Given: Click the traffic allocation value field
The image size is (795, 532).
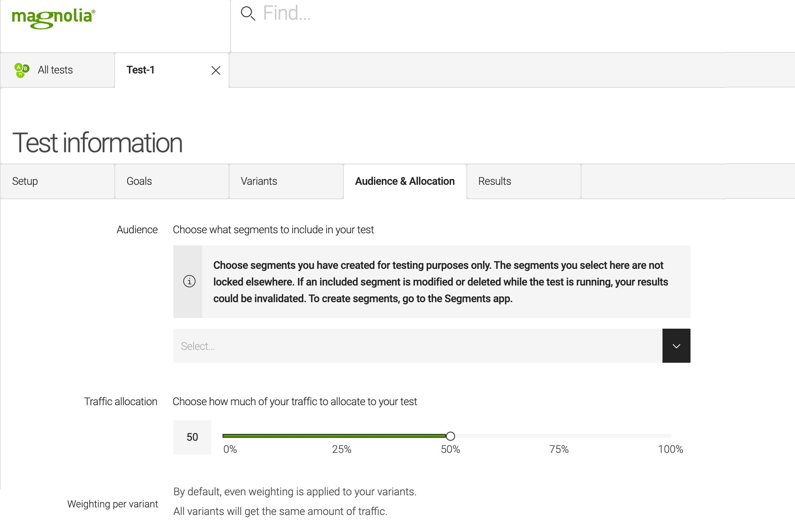Looking at the screenshot, I should [192, 437].
